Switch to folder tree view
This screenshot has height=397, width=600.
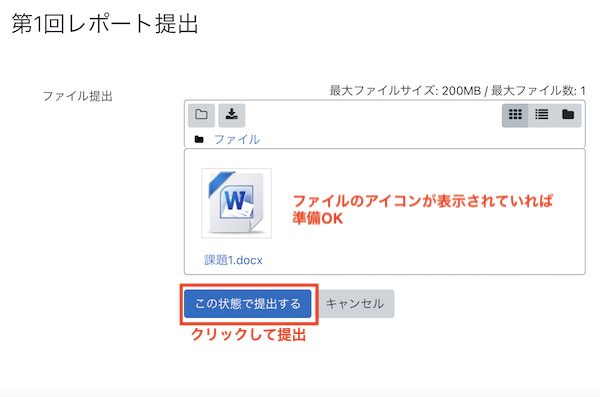(x=568, y=115)
